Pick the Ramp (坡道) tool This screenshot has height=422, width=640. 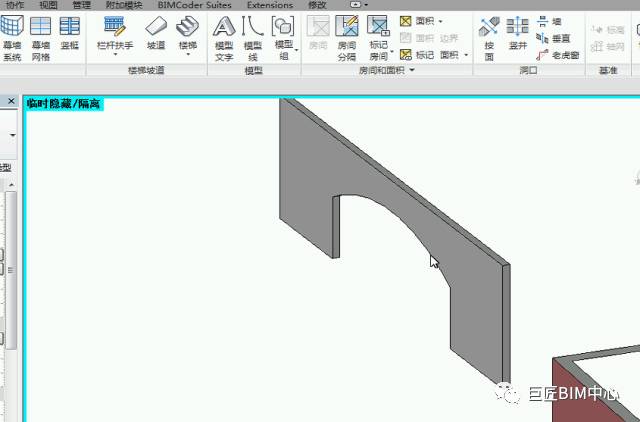coord(156,33)
